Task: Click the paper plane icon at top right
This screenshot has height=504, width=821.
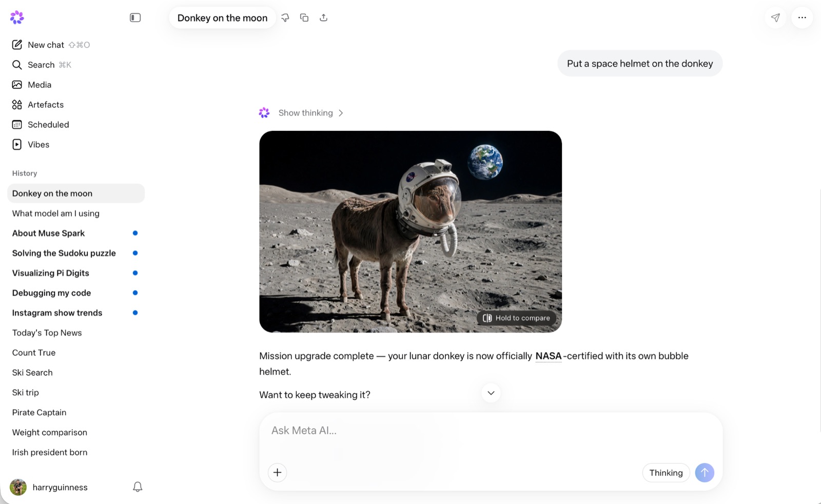Action: [x=775, y=17]
